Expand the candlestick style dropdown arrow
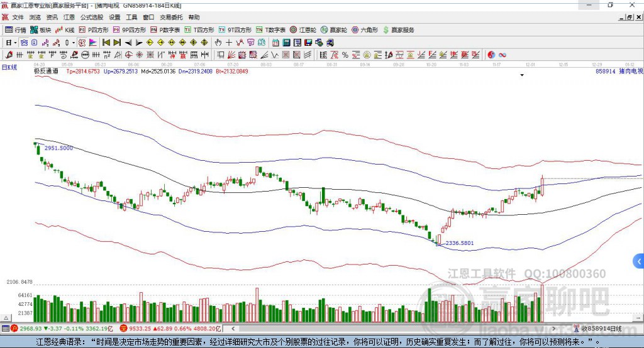The width and height of the screenshot is (644, 348). click(x=74, y=43)
